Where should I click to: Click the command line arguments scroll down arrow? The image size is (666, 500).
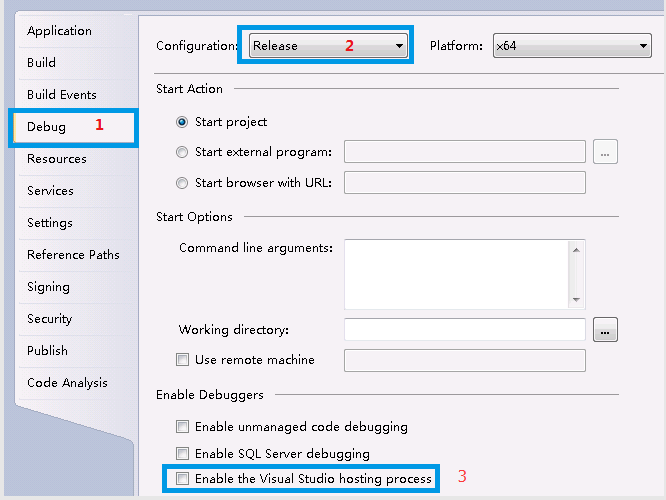(576, 299)
